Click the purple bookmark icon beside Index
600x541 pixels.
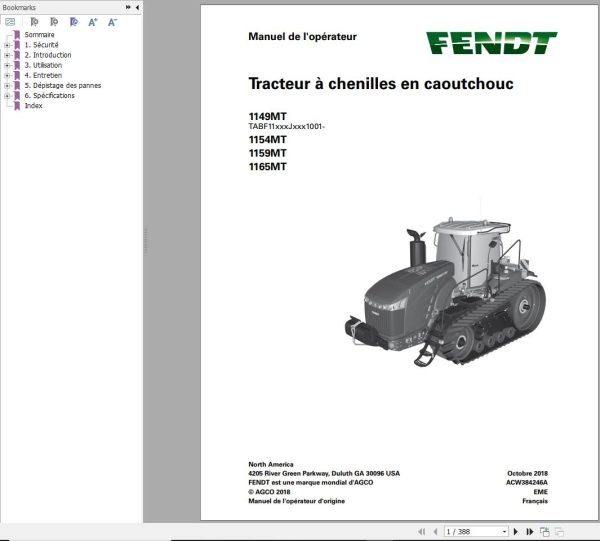tap(17, 106)
